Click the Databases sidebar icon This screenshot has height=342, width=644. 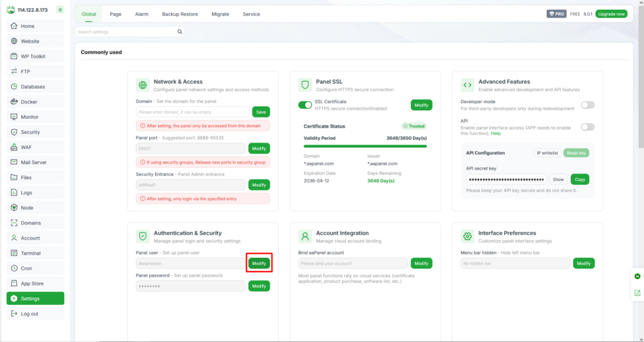tap(14, 87)
